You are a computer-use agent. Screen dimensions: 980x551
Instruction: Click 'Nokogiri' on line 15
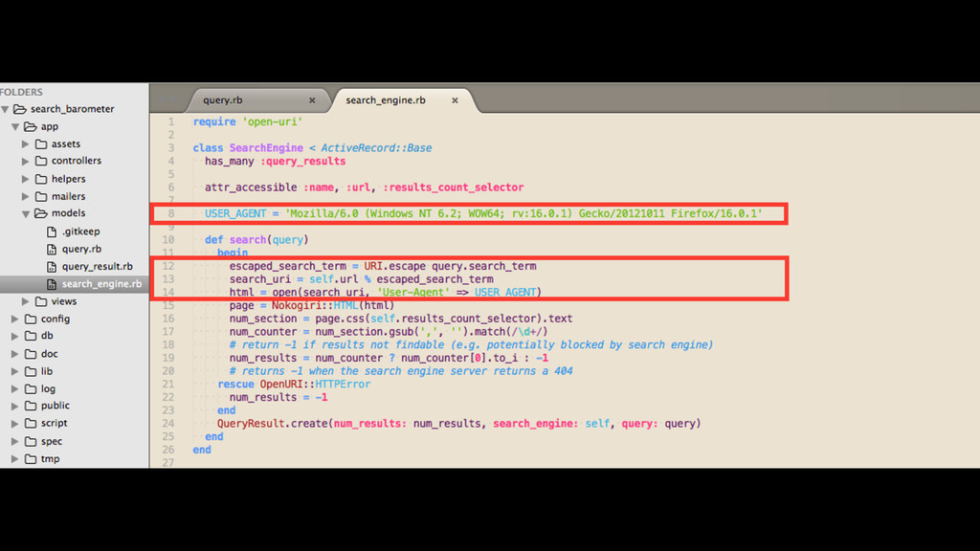tap(296, 305)
